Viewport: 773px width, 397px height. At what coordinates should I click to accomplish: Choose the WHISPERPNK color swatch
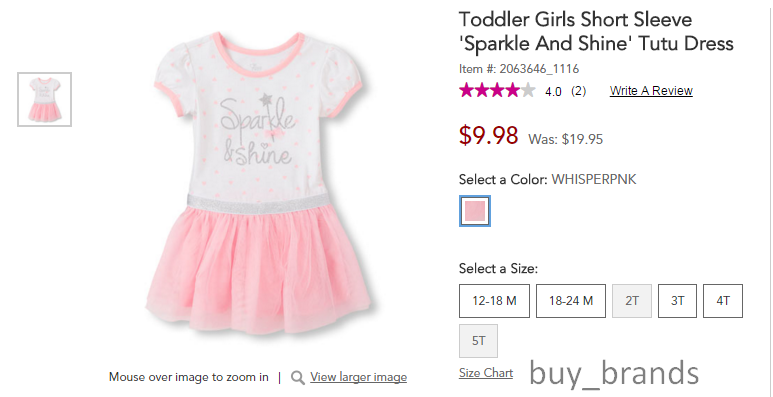pos(475,211)
